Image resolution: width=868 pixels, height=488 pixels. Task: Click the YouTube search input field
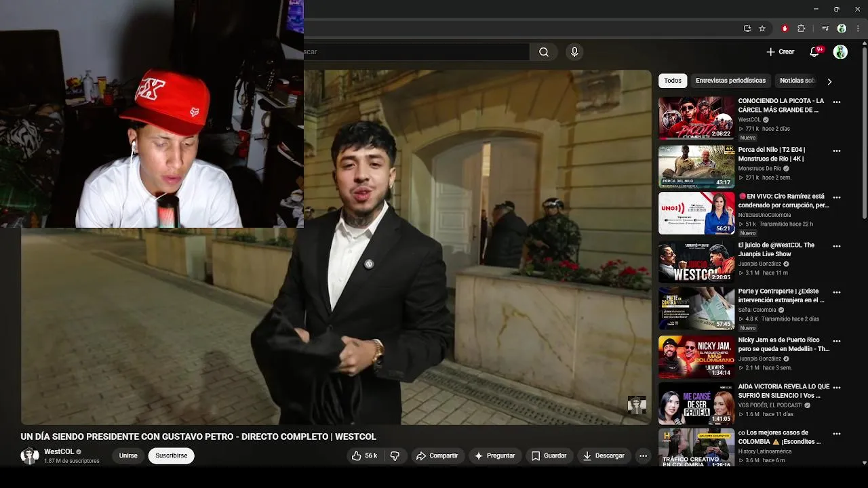pyautogui.click(x=416, y=52)
